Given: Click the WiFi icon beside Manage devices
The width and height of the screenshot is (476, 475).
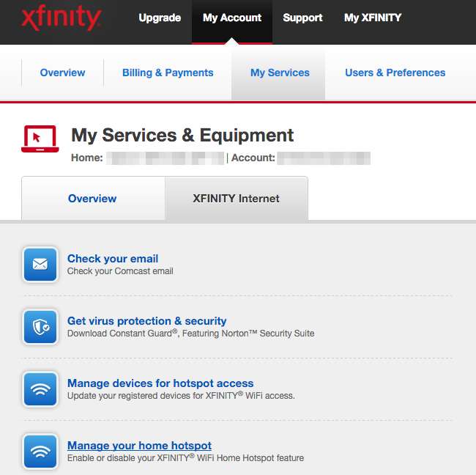Looking at the screenshot, I should 40,389.
